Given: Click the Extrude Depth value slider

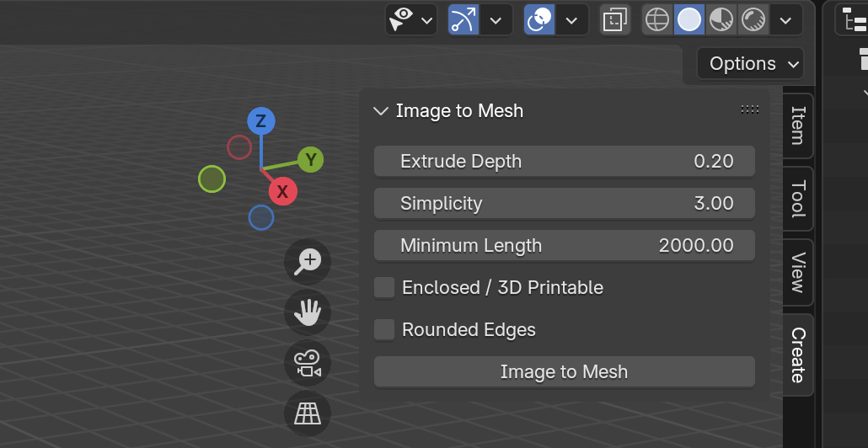Looking at the screenshot, I should (x=564, y=161).
